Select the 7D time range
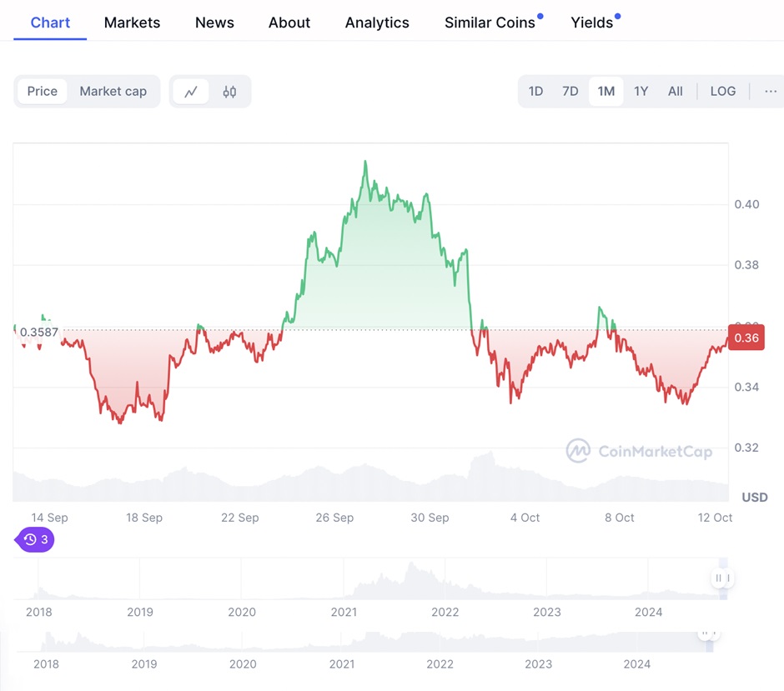784x691 pixels. click(570, 91)
